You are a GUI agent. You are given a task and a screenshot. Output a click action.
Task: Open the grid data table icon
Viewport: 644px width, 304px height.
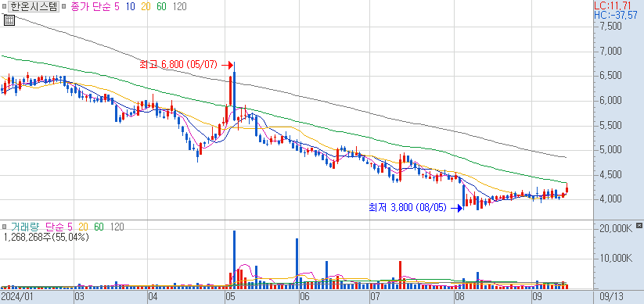[9, 20]
